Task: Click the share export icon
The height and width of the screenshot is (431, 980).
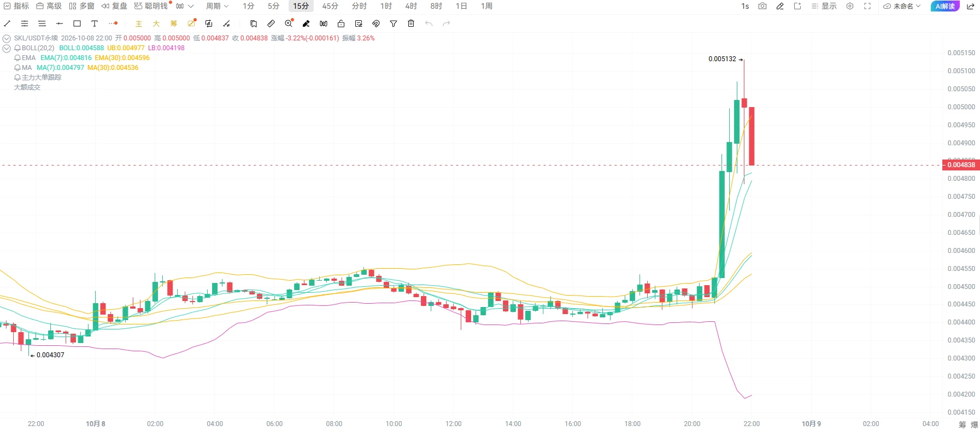Action: click(971, 6)
